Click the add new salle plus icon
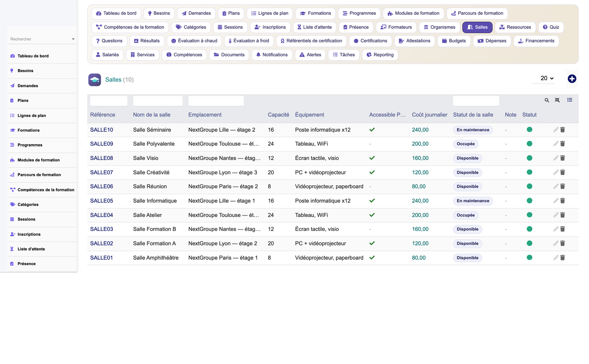This screenshot has height=364, width=589. click(572, 79)
